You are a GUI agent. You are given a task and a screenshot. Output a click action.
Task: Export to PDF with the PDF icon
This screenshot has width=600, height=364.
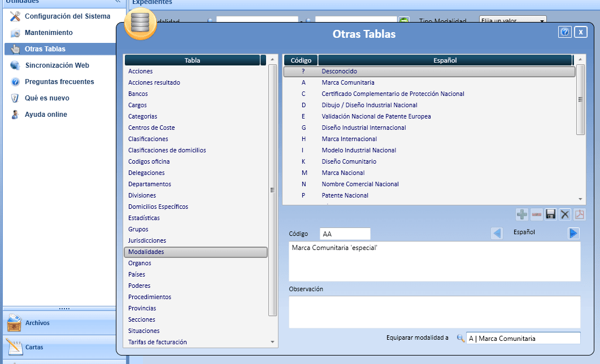click(x=579, y=214)
